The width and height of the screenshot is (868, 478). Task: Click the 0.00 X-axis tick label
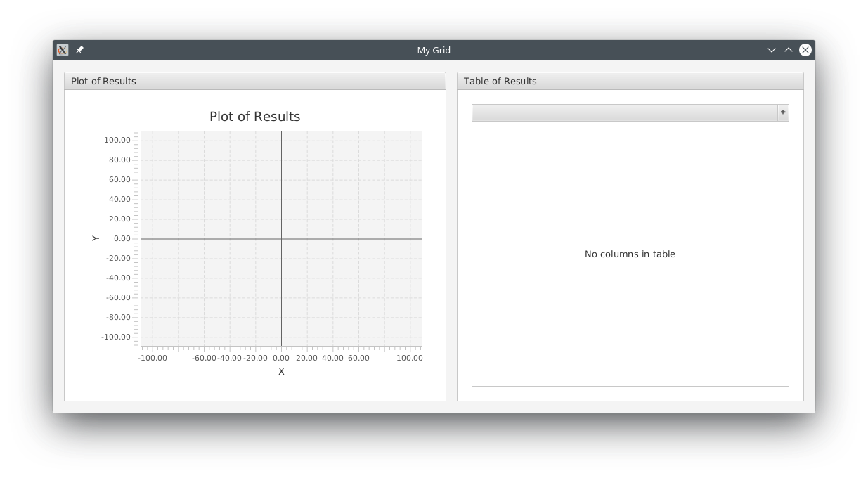click(x=281, y=358)
